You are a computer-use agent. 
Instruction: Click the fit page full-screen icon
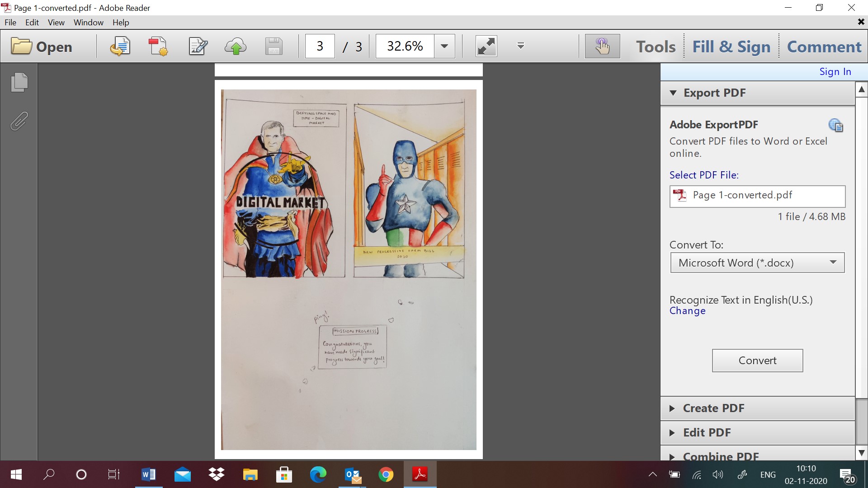point(486,46)
